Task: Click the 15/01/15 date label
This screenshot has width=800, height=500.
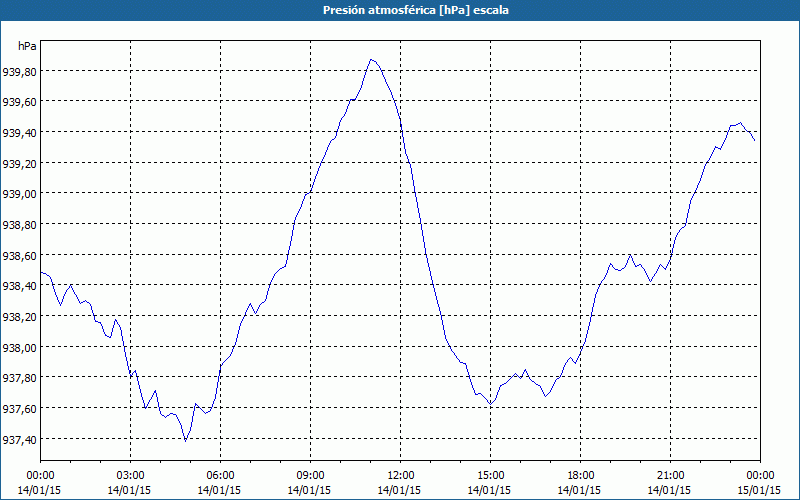Action: 760,490
